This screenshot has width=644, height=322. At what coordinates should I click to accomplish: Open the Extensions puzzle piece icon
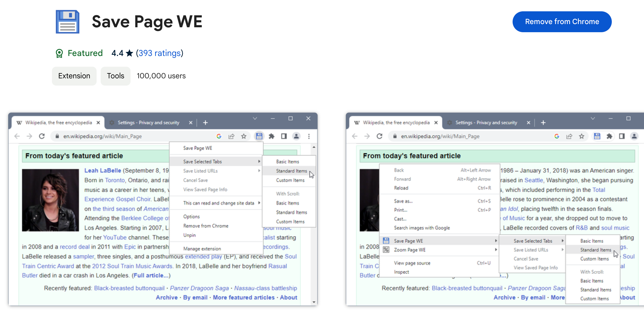pyautogui.click(x=272, y=136)
